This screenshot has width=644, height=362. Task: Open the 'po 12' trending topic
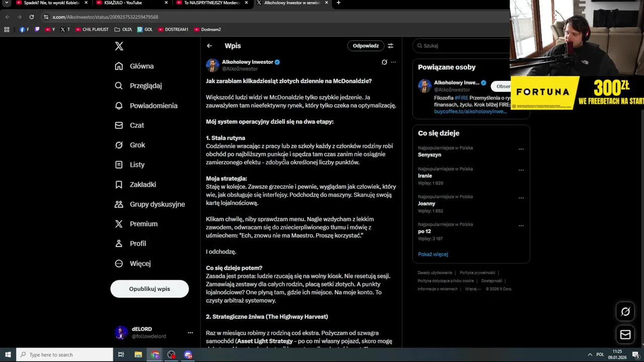(425, 231)
